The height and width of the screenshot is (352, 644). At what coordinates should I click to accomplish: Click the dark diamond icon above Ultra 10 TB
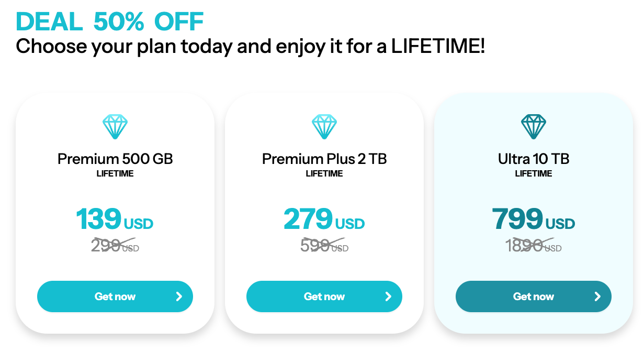click(x=534, y=127)
